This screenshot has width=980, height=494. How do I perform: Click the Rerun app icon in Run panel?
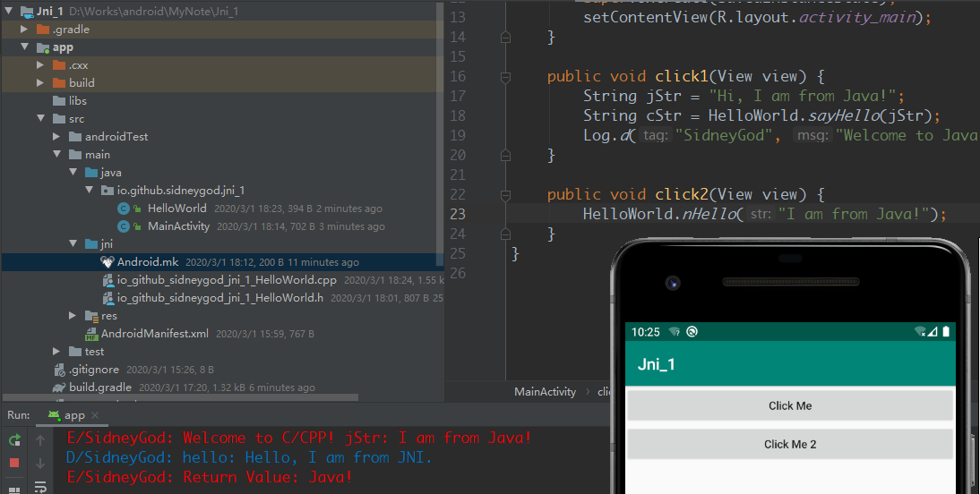tap(14, 440)
